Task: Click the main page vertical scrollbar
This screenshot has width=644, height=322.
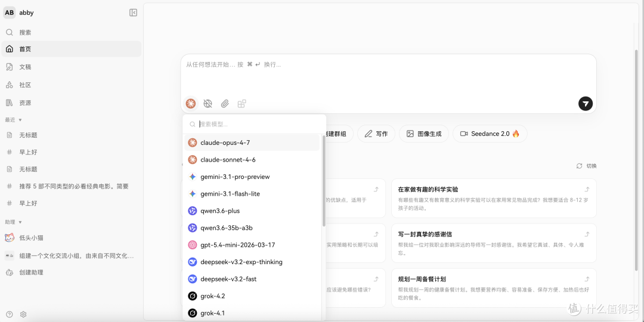Action: coord(637,160)
